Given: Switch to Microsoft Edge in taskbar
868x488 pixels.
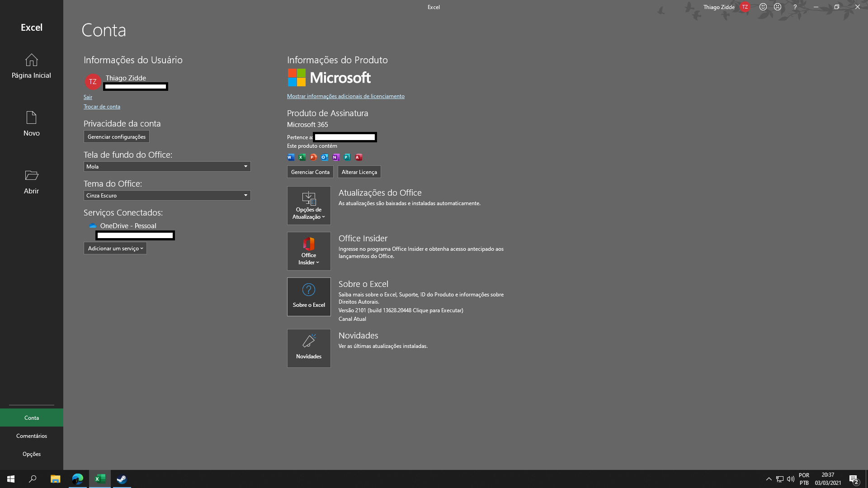Looking at the screenshot, I should 78,479.
